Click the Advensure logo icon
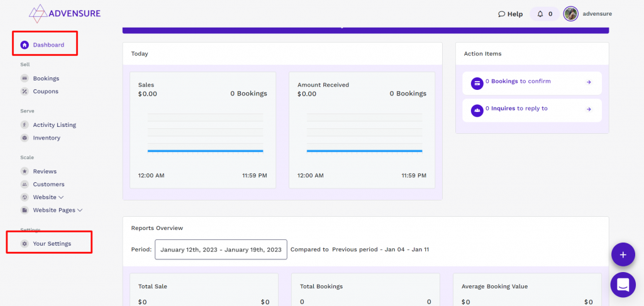Screen dimensions: 644x306 coord(39,13)
